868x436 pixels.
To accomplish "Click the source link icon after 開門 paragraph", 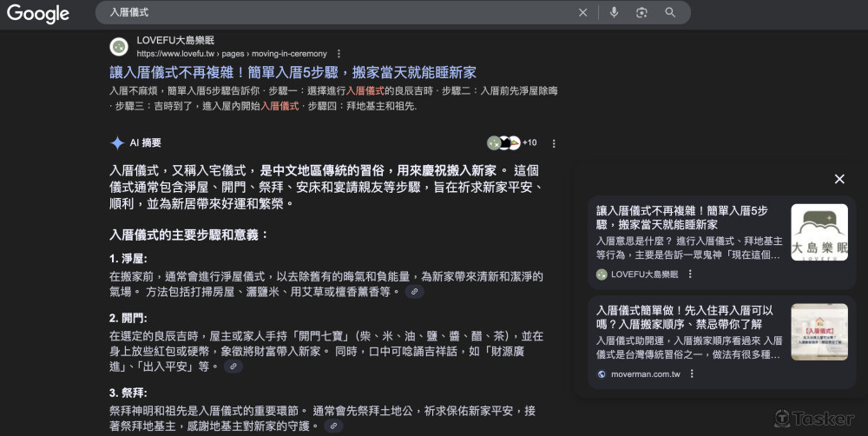I will pos(233,367).
